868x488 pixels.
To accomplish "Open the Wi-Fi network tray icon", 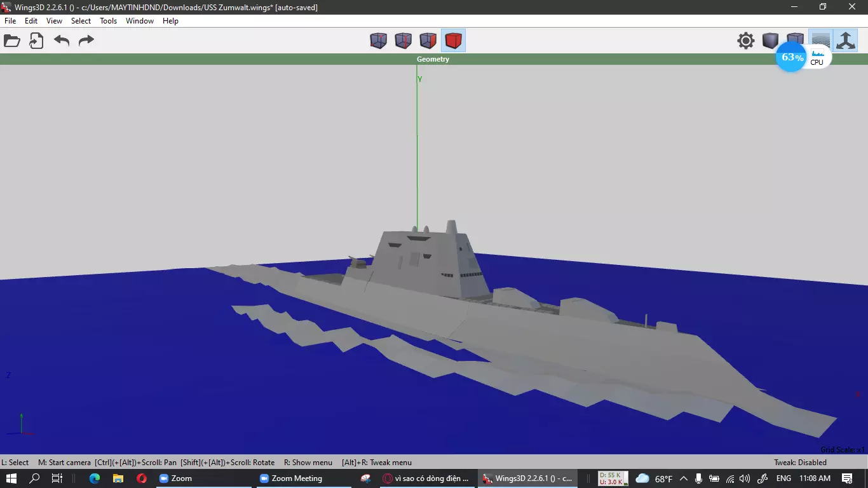I will (730, 478).
